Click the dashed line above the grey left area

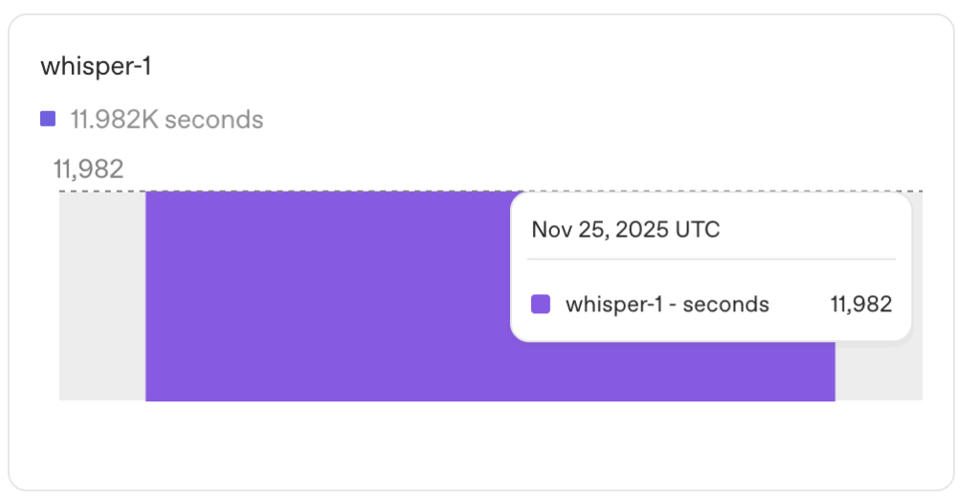[x=102, y=192]
